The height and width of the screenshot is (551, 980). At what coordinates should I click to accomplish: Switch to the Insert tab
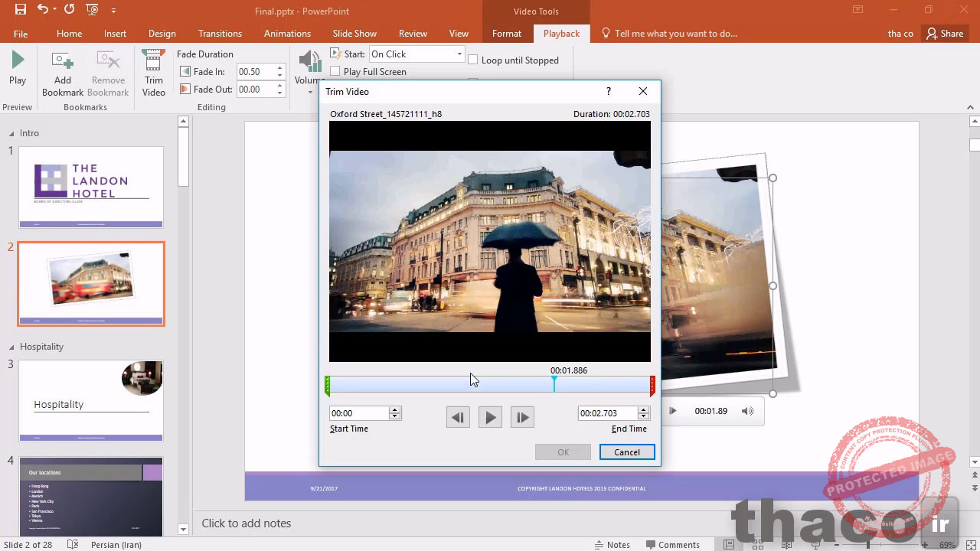(115, 34)
